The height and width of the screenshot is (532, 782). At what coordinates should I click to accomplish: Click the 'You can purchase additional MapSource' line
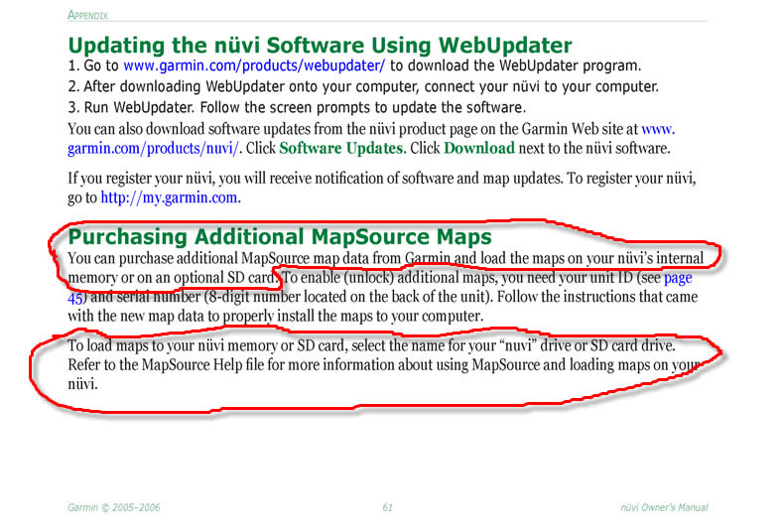click(x=385, y=258)
